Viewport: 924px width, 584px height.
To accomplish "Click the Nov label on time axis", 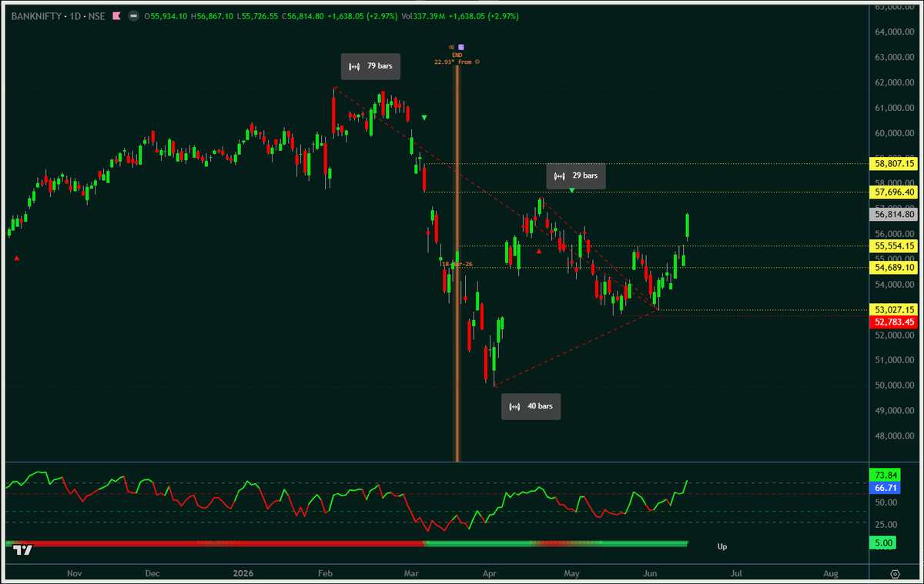I will [x=74, y=574].
